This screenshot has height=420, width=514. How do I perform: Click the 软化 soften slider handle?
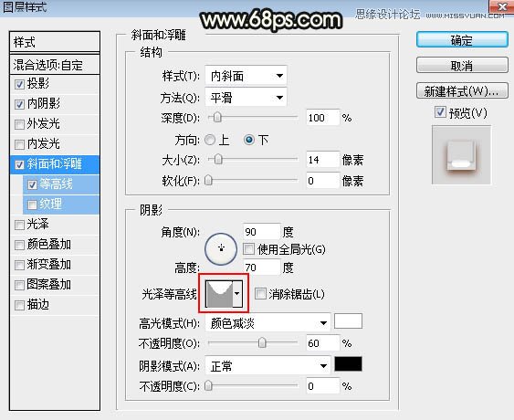coord(208,180)
